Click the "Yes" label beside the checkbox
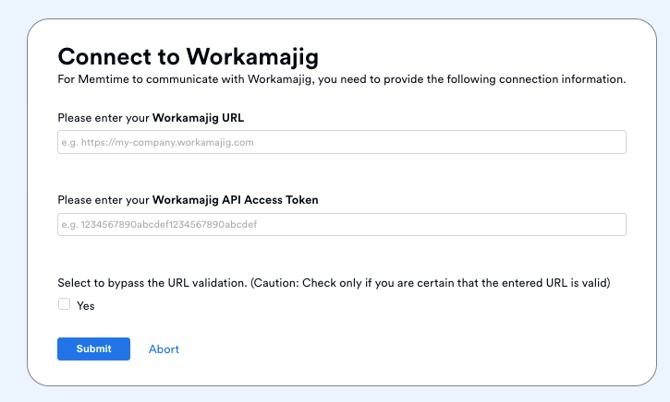 click(86, 306)
